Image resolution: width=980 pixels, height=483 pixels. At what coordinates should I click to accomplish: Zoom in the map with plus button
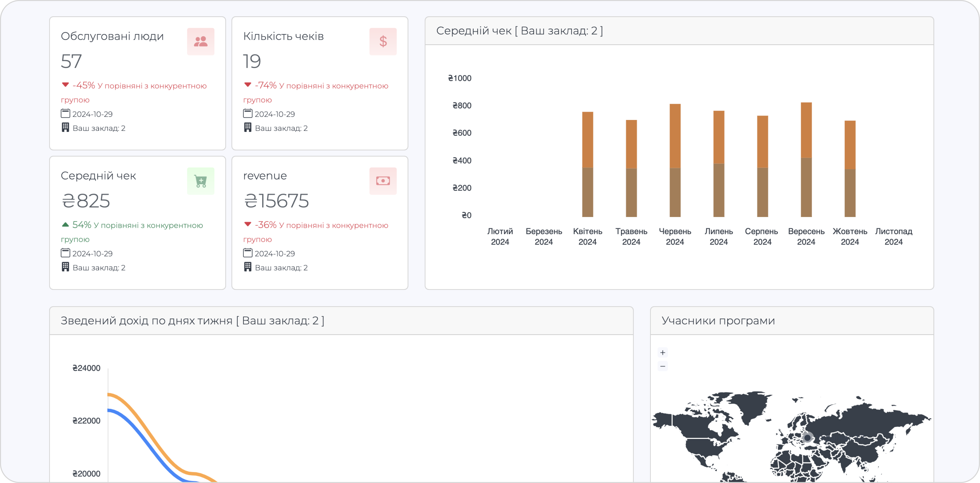click(663, 352)
